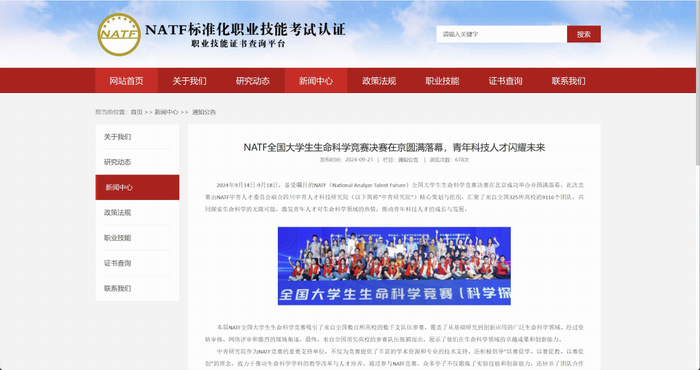Open the 研究动态 navigation tab
700x370 pixels.
[x=253, y=81]
